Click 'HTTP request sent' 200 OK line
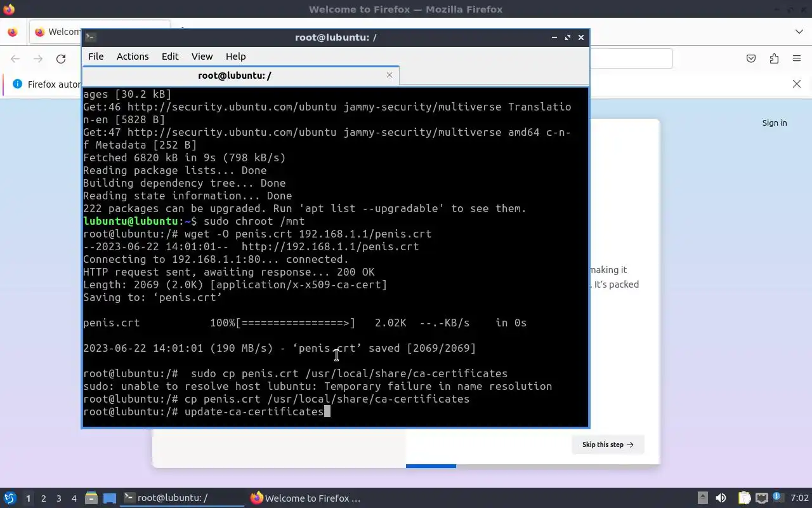 pyautogui.click(x=228, y=272)
